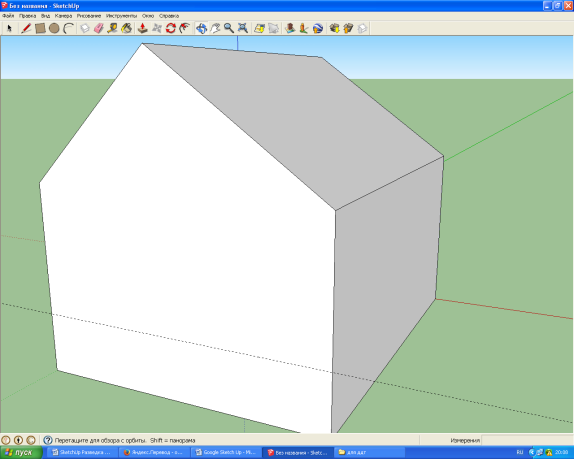Choose the red Rotate tool
The height and width of the screenshot is (459, 574).
[171, 28]
